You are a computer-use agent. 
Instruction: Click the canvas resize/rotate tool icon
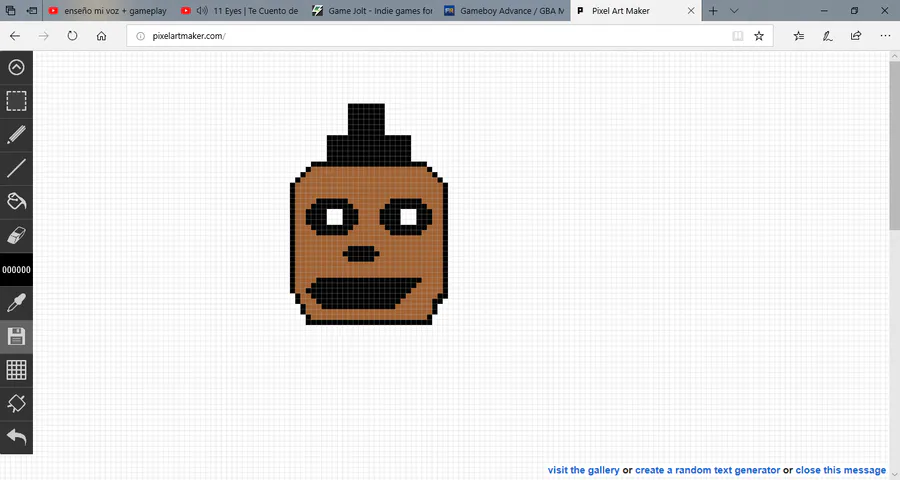[16, 404]
